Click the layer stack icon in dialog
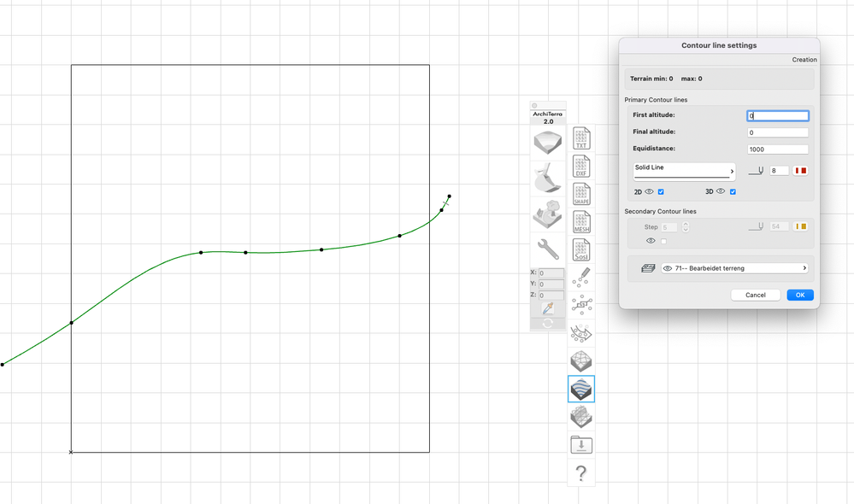The height and width of the screenshot is (504, 854). point(648,268)
